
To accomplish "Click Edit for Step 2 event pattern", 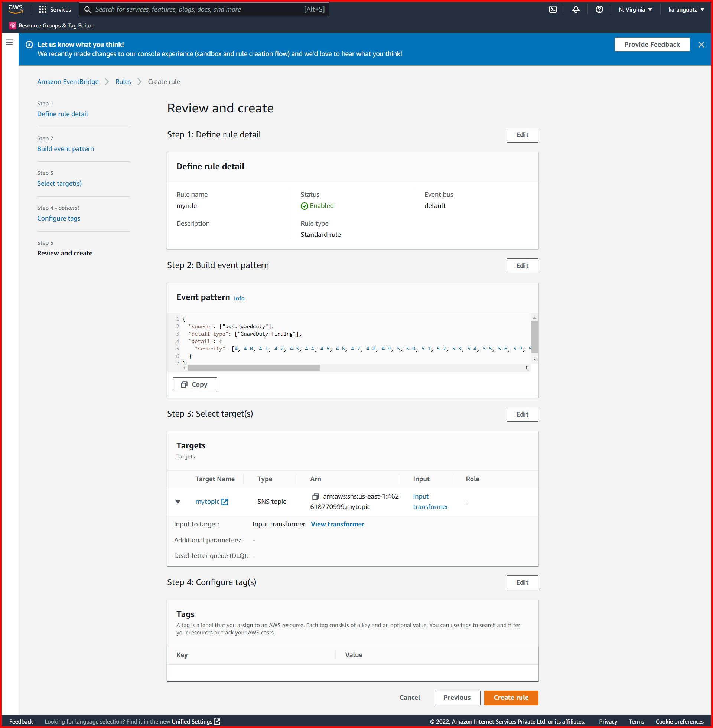I will tap(522, 266).
